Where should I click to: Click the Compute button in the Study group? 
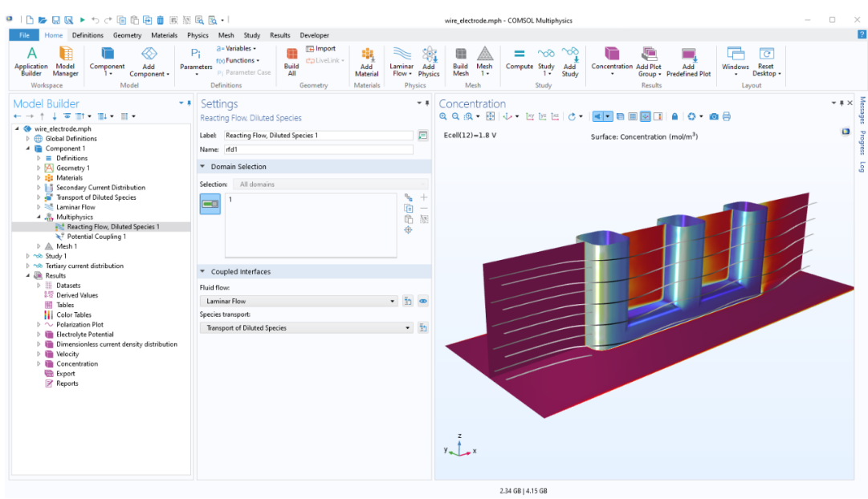pyautogui.click(x=520, y=59)
